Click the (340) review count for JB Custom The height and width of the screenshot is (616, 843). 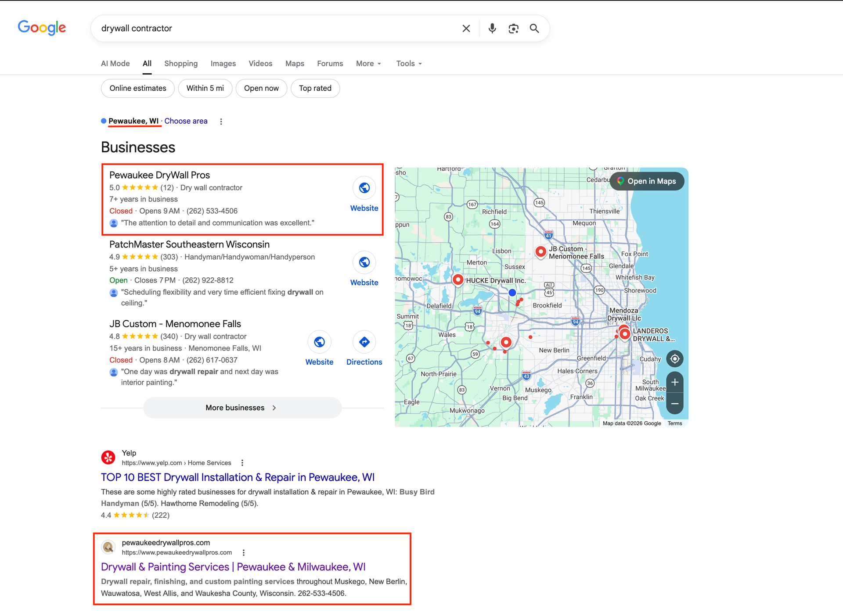(x=169, y=337)
